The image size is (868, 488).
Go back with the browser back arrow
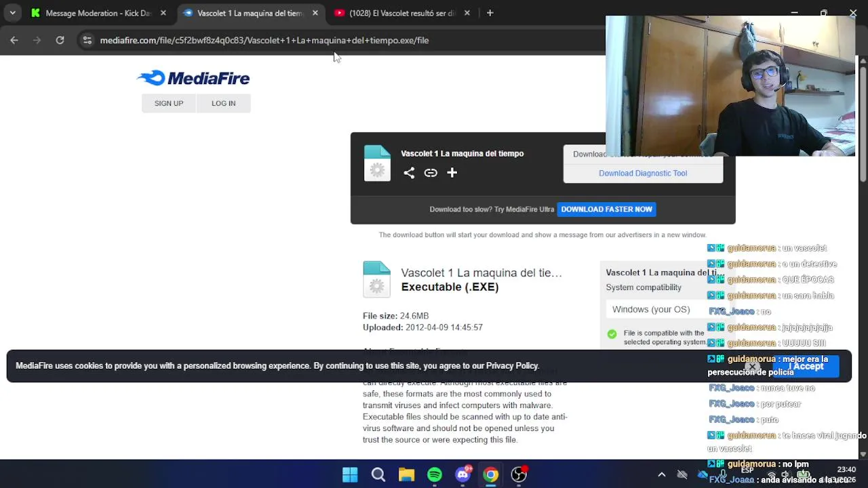coord(14,40)
